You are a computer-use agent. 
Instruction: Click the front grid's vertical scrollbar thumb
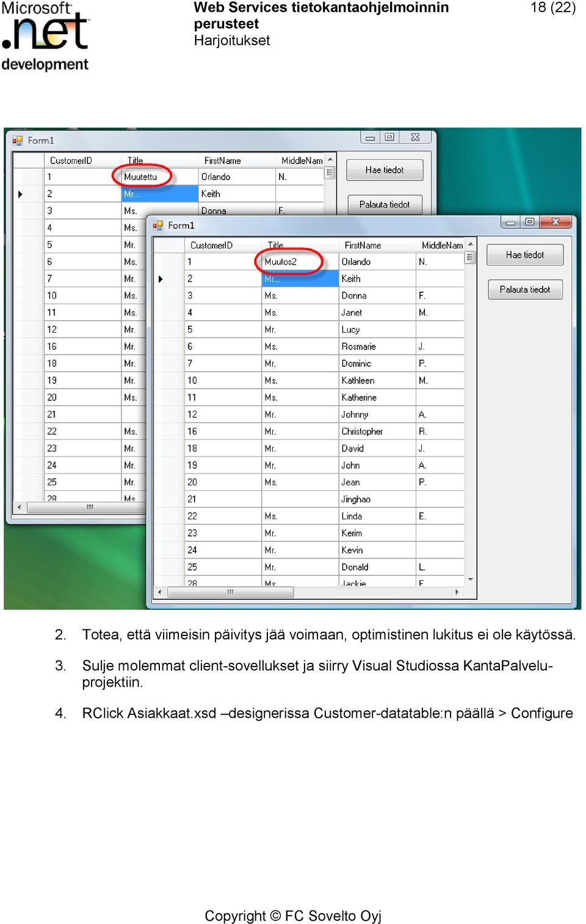470,258
